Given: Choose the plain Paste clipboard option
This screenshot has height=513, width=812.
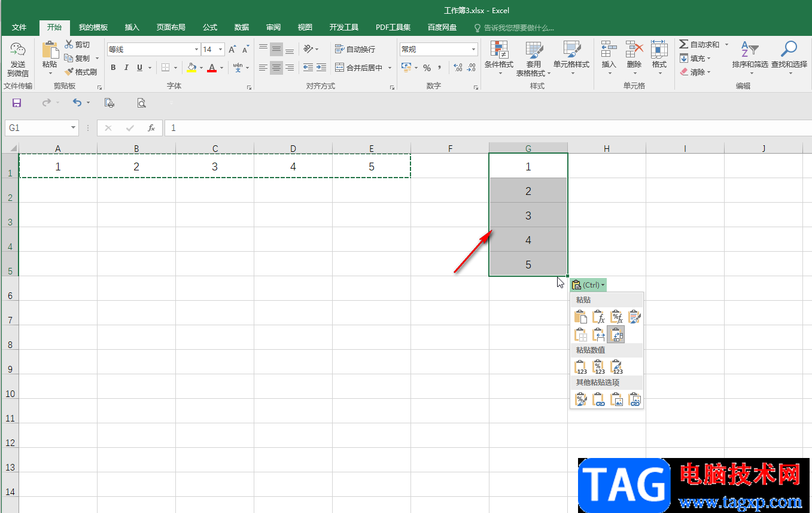Looking at the screenshot, I should 580,317.
